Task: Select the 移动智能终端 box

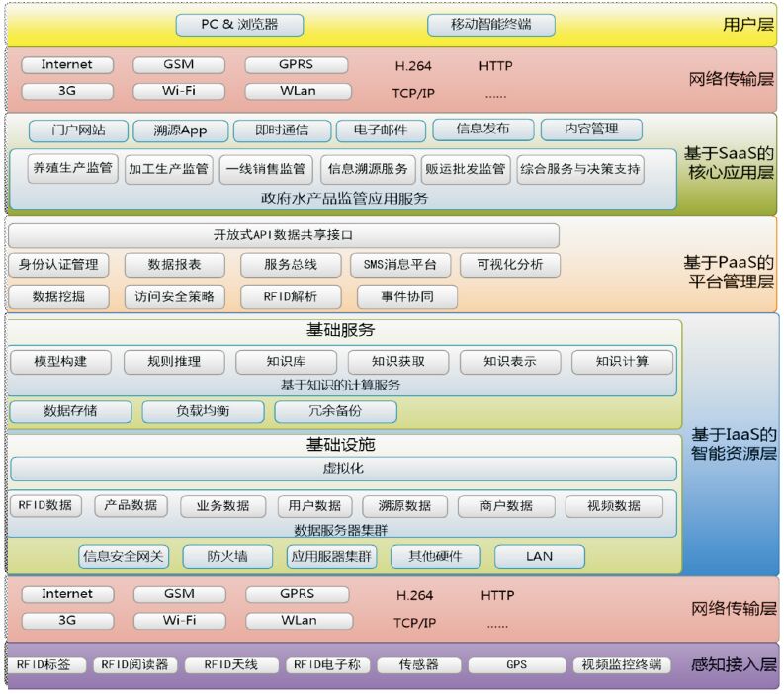Action: tap(491, 24)
